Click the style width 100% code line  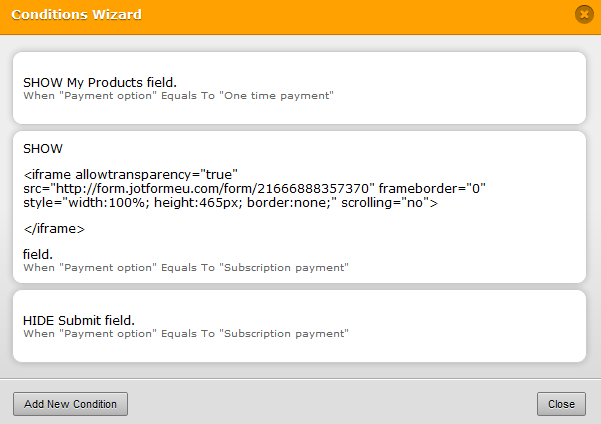(227, 202)
